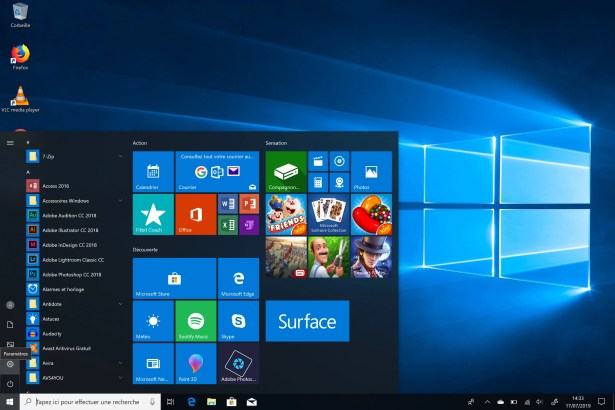Open the Microsoft News tile

[153, 364]
